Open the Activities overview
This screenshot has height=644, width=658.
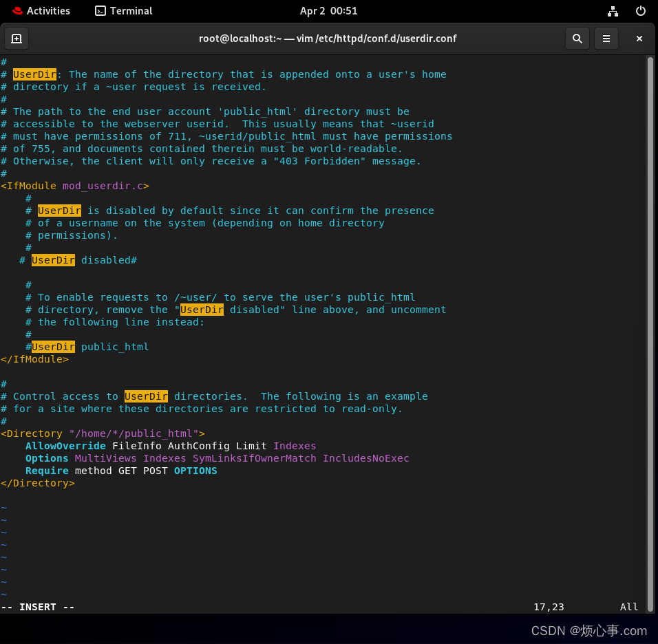pos(48,10)
